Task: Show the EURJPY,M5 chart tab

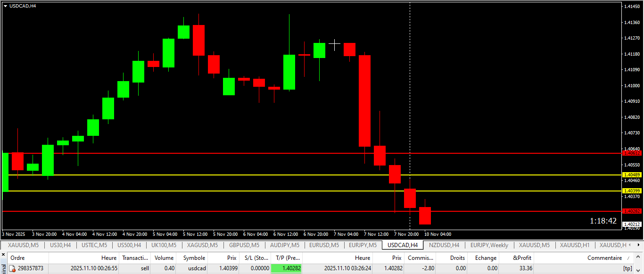Action: click(363, 245)
